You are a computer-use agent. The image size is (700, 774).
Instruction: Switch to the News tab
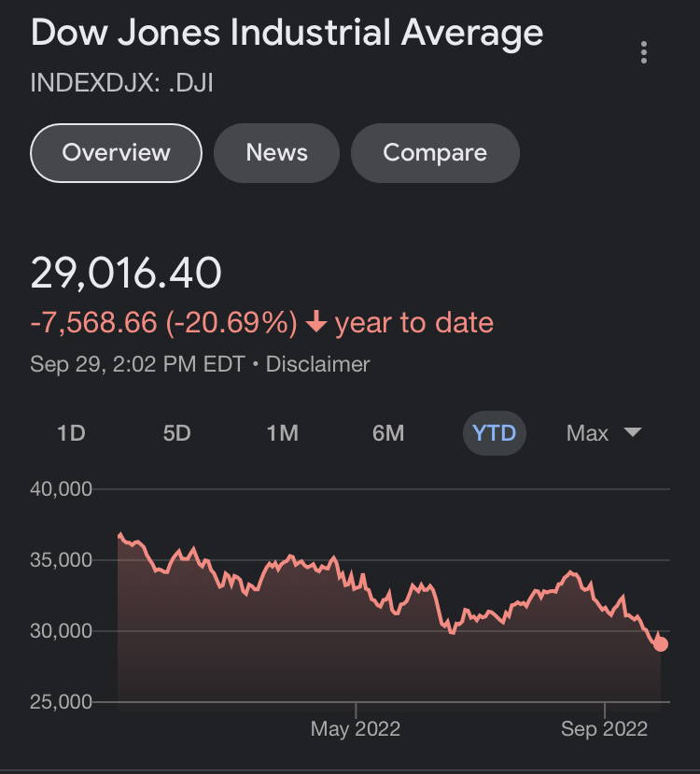tap(276, 152)
